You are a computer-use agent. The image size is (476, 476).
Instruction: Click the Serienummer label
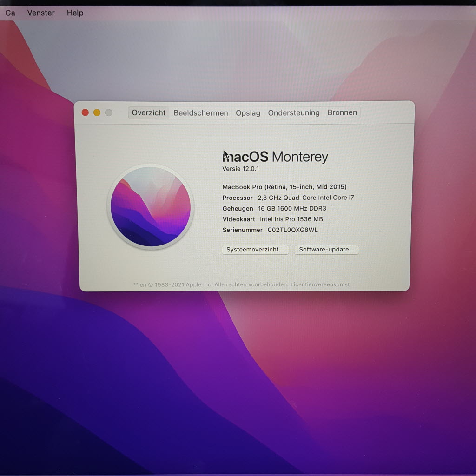tap(242, 230)
